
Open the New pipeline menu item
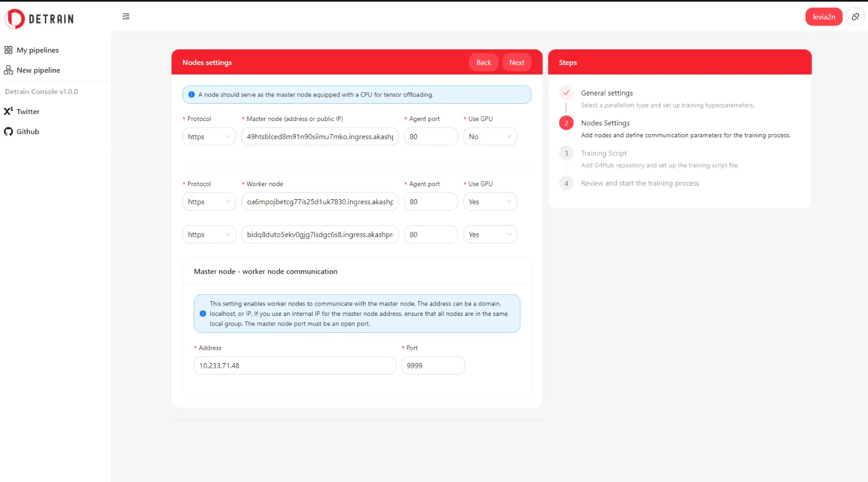(x=38, y=70)
